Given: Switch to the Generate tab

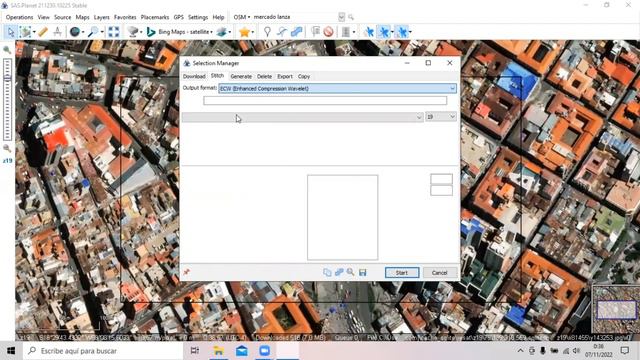Looking at the screenshot, I should (x=241, y=76).
